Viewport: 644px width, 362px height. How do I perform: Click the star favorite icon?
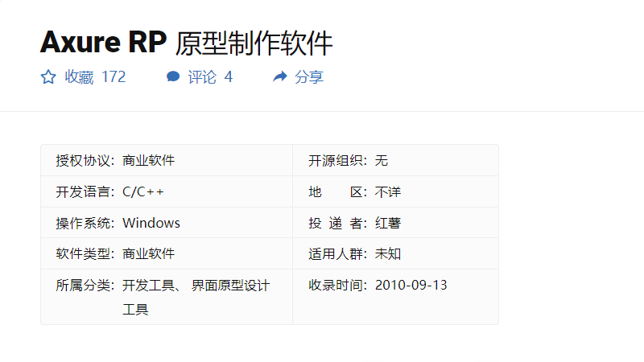[48, 76]
